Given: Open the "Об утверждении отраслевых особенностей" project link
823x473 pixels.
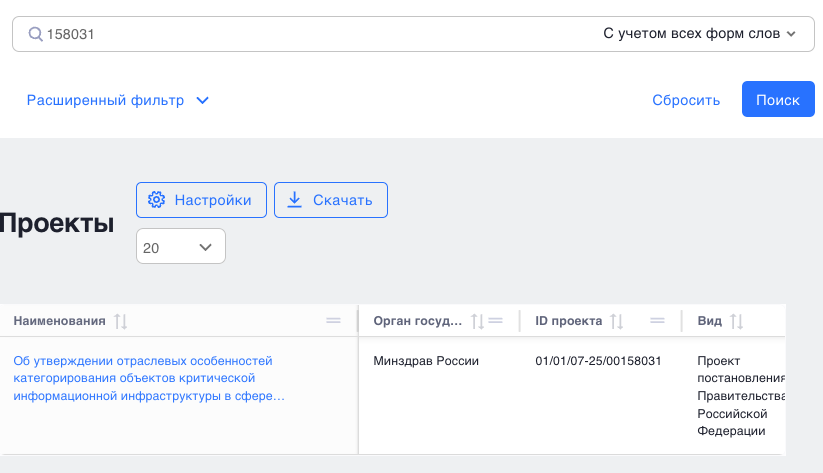Looking at the screenshot, I should 148,378.
